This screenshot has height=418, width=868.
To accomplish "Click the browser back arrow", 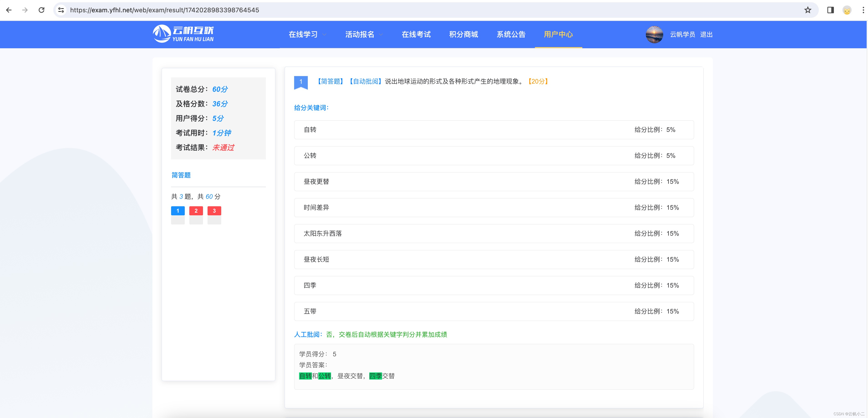I will (9, 10).
